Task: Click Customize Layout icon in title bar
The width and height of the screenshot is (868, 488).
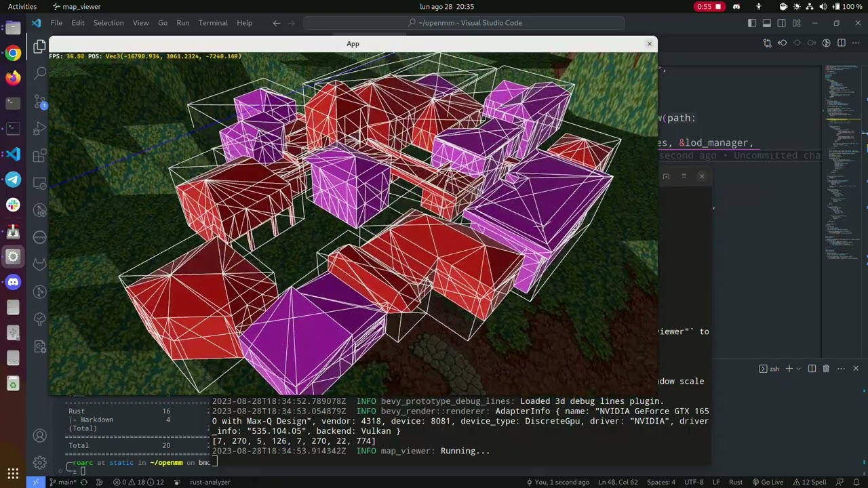Action: [796, 23]
